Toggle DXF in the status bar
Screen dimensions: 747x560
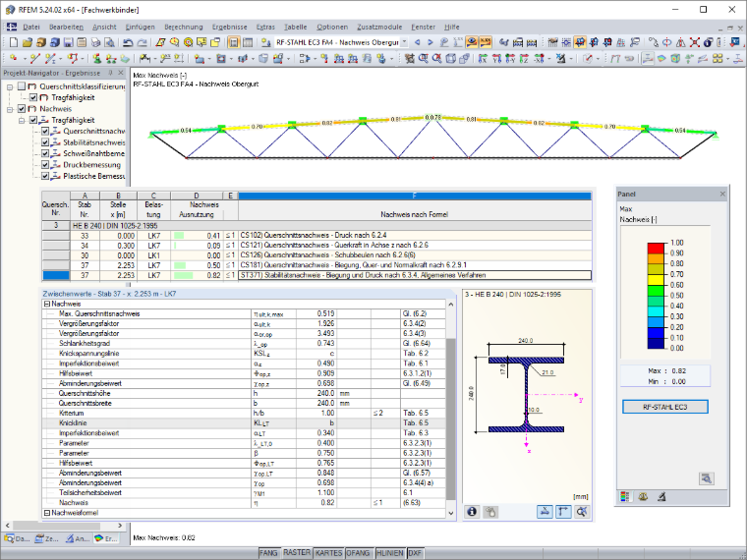tap(415, 553)
